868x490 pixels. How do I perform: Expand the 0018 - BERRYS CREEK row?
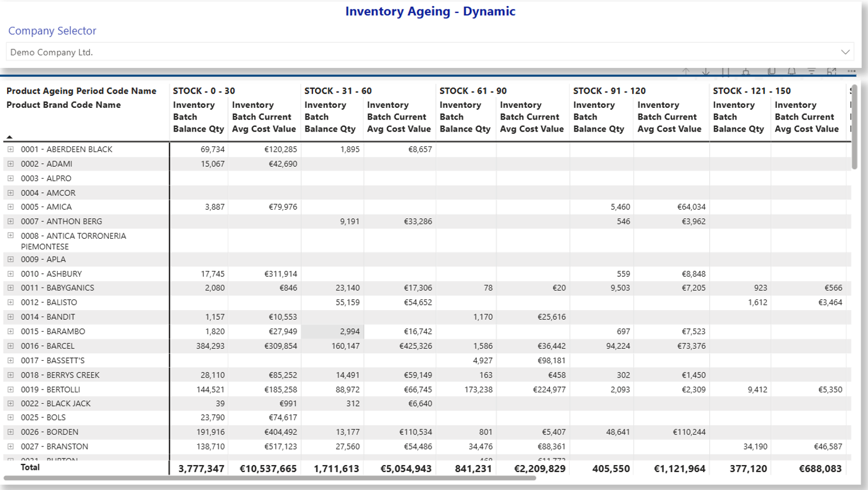tap(11, 375)
